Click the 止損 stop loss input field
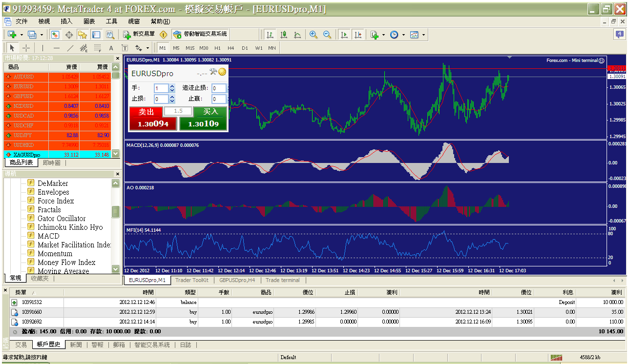The width and height of the screenshot is (629, 364). [x=161, y=99]
